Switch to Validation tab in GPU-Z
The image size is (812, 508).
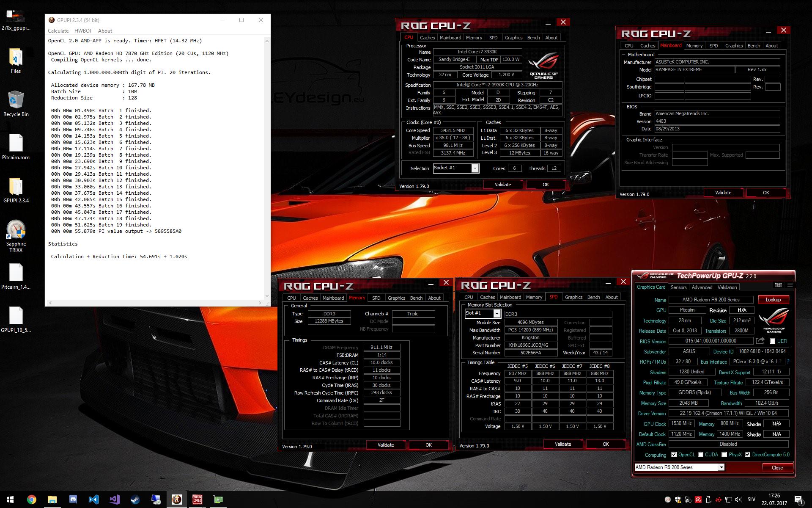pyautogui.click(x=727, y=287)
